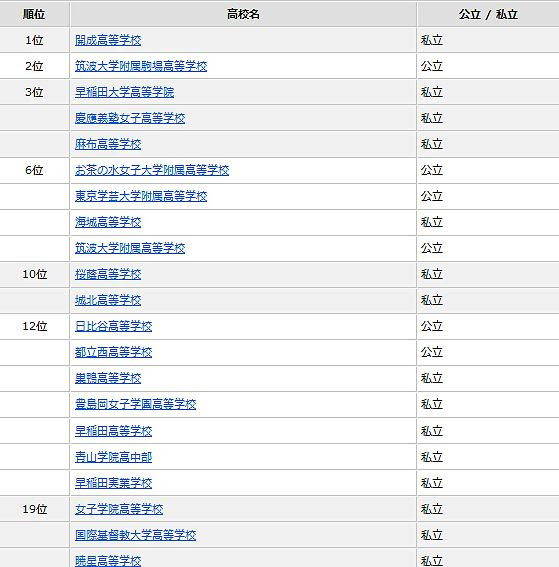559x567 pixels.
Task: Click 私立 in the 女子学院高等学校 row
Action: click(432, 510)
